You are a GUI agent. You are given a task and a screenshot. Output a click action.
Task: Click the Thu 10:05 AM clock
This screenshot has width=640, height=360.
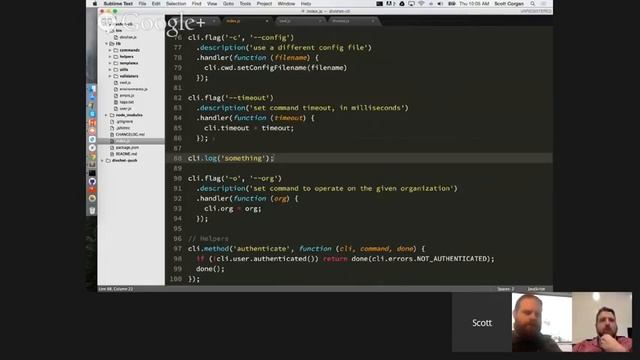(x=474, y=4)
